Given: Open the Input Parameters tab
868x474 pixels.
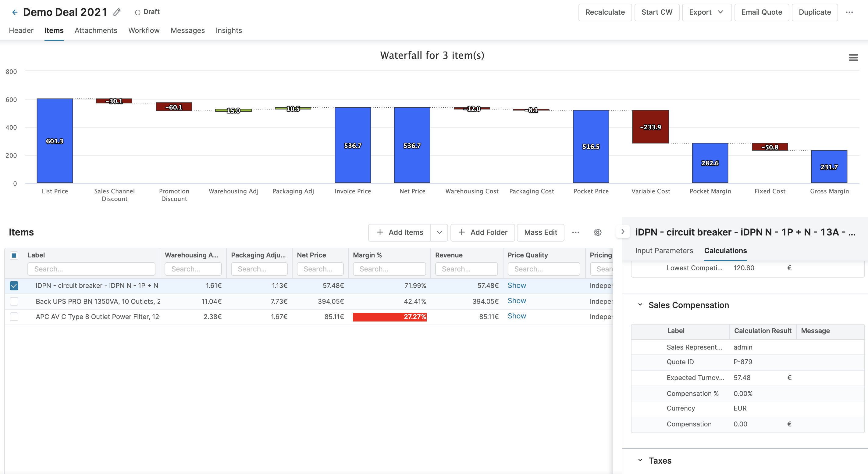Looking at the screenshot, I should (664, 250).
